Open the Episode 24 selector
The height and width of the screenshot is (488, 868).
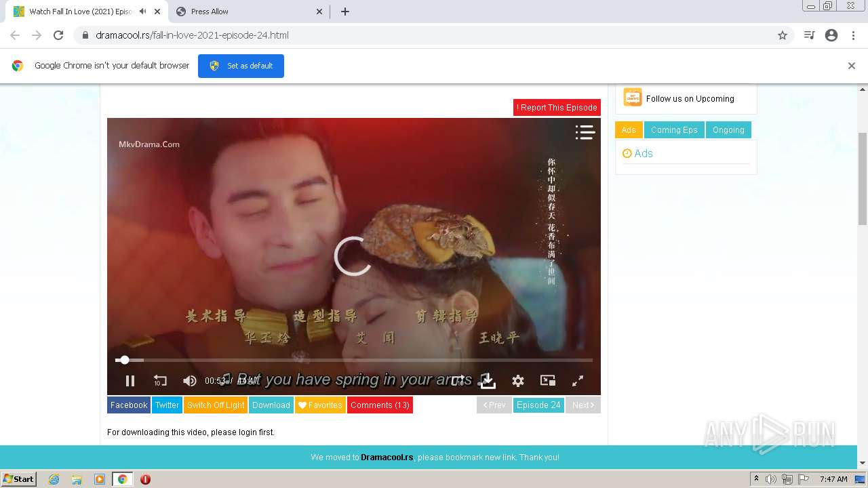[x=538, y=405]
